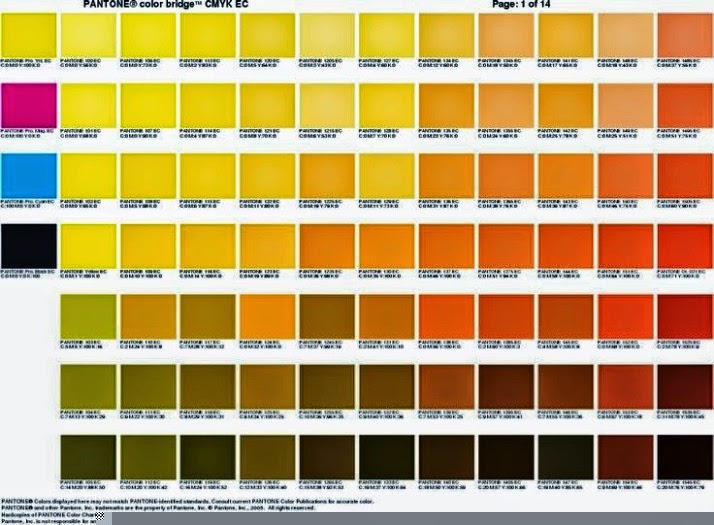This screenshot has width=714, height=525.
Task: Pick the PANTONE 134 EC swatch
Action: point(446,35)
